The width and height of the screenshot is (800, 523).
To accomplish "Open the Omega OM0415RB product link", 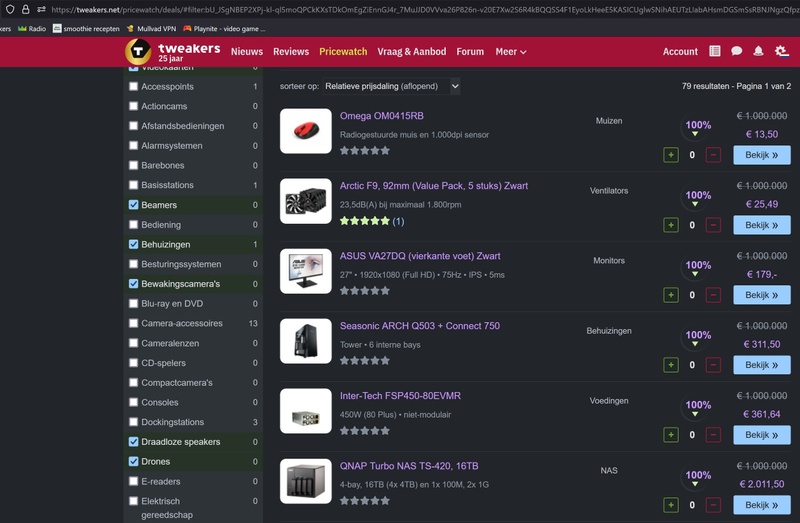I will click(382, 116).
